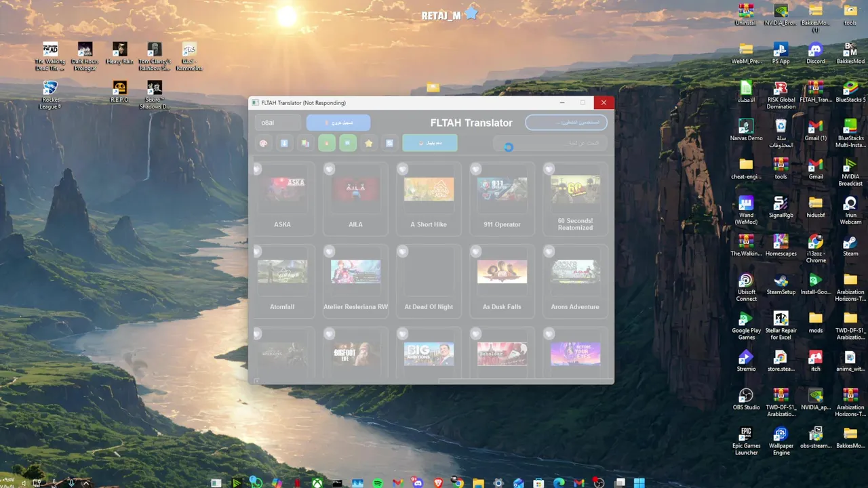Select the RISK Global Domination desktop icon
868x488 pixels.
tap(781, 96)
